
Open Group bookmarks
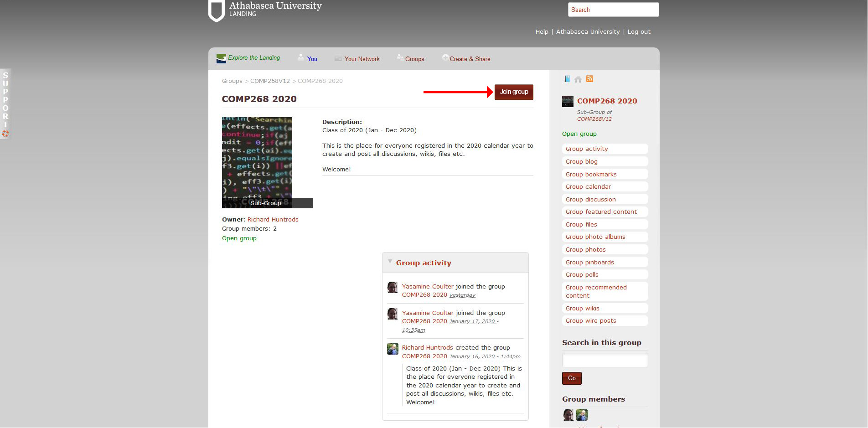(605, 175)
